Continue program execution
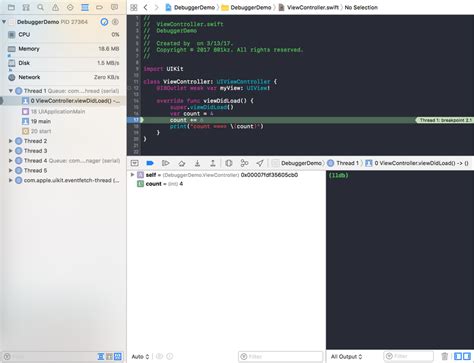The image size is (474, 363). coord(166,163)
